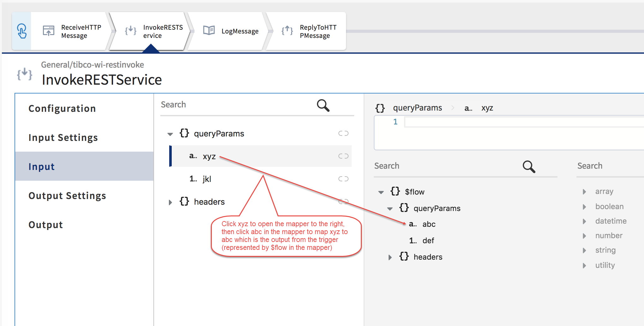The width and height of the screenshot is (644, 326).
Task: Select abc under $flow queryParams
Action: coord(429,224)
